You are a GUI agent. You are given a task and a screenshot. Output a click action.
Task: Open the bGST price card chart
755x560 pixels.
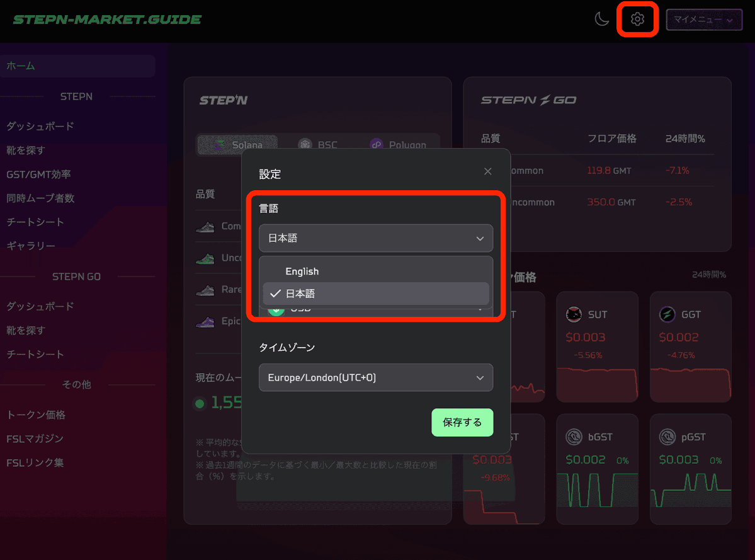point(597,490)
